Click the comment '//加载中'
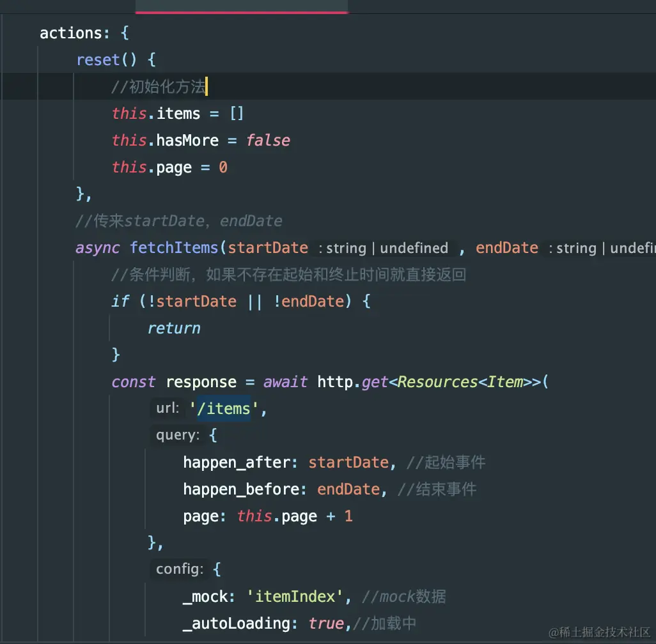 pyautogui.click(x=384, y=623)
